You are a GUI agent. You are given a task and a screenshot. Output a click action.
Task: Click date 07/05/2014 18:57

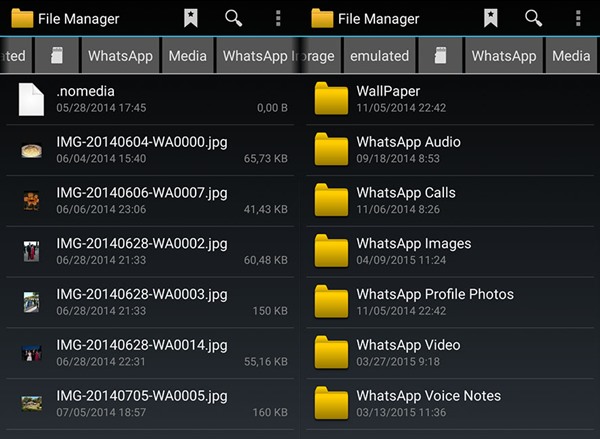tap(101, 413)
